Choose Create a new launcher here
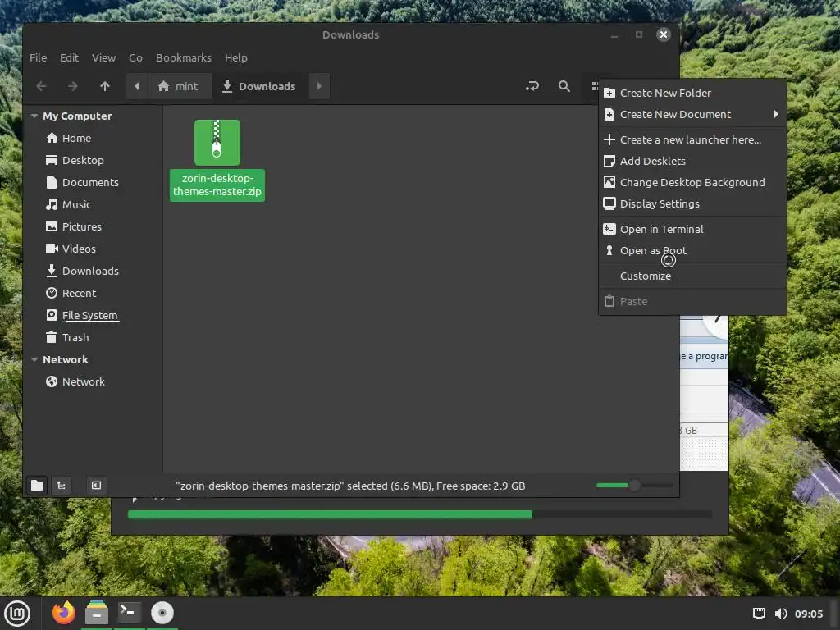 point(692,139)
